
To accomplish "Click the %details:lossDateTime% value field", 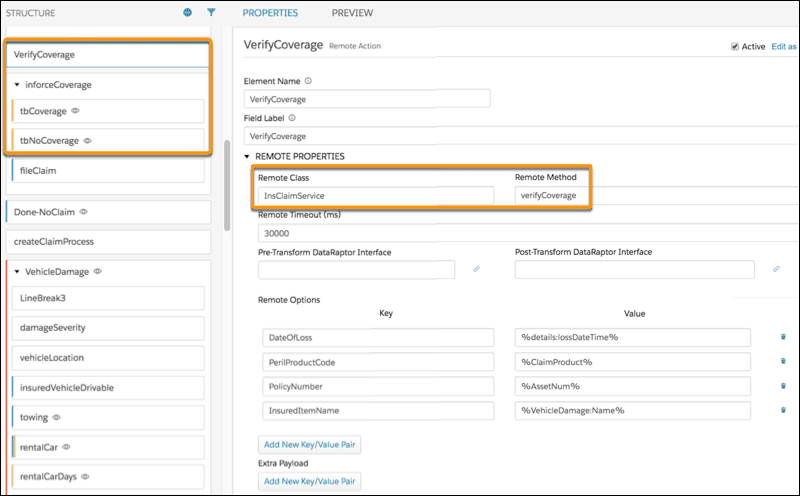I will 633,337.
